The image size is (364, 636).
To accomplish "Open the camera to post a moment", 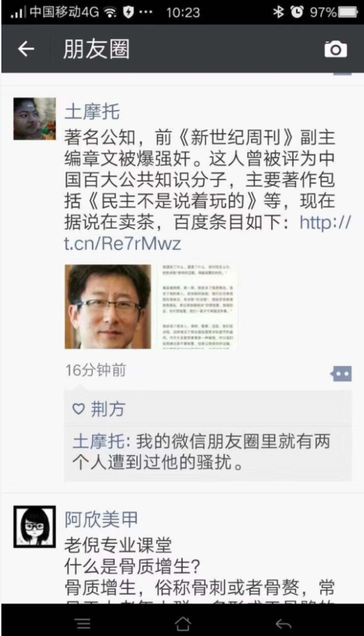I will click(336, 49).
